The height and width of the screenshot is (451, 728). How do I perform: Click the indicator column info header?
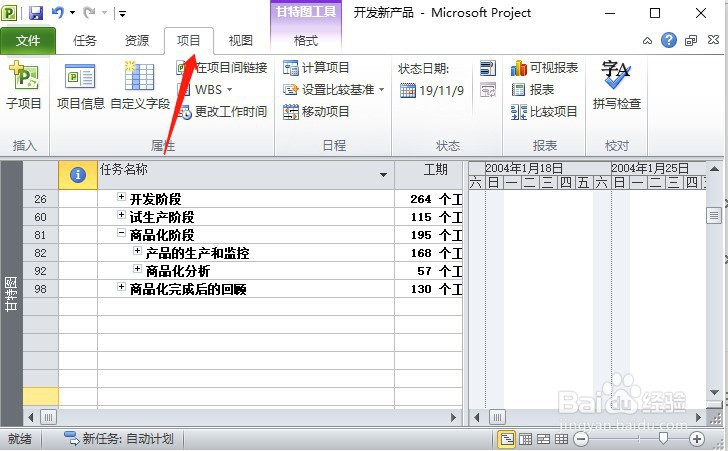[x=78, y=175]
